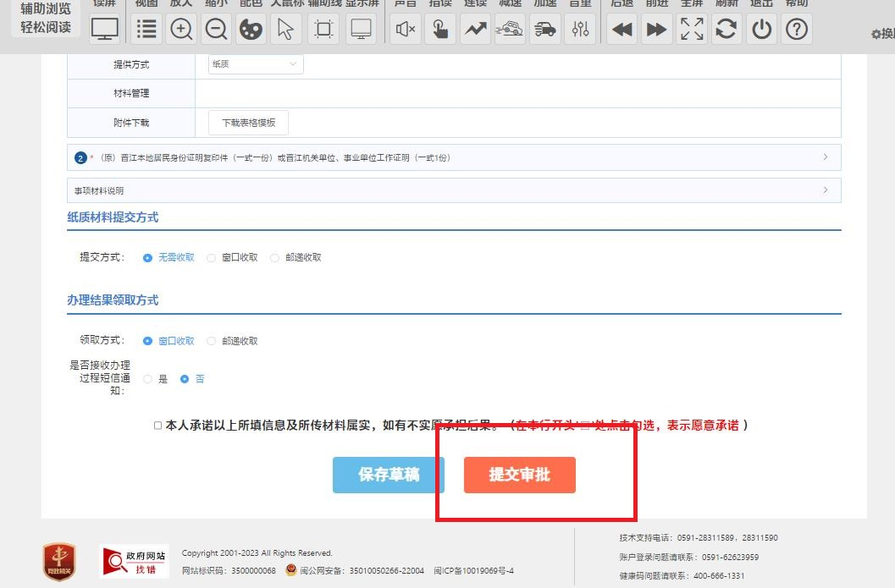Open the help (帮助) question mark icon
This screenshot has height=588, width=895.
[796, 30]
